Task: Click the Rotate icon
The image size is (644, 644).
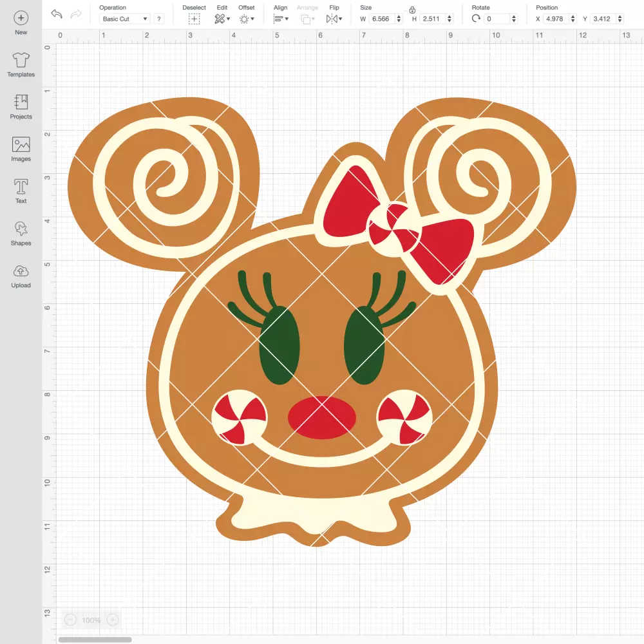Action: [x=476, y=19]
